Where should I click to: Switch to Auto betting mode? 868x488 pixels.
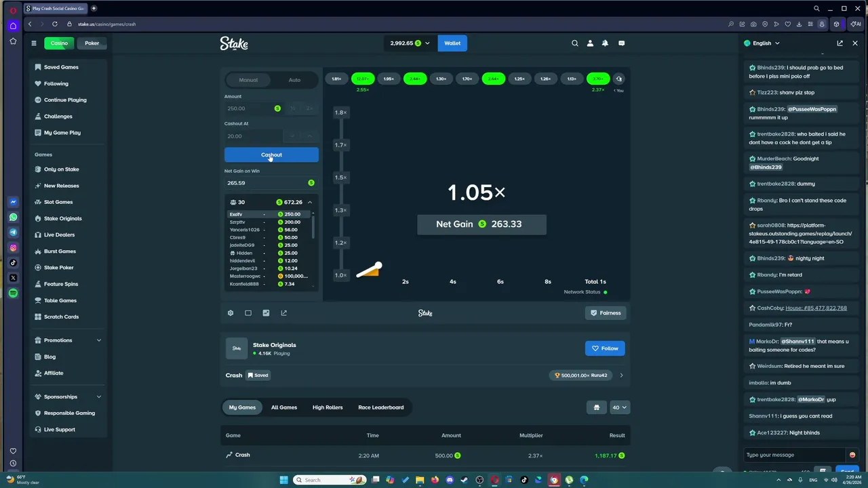pyautogui.click(x=294, y=80)
